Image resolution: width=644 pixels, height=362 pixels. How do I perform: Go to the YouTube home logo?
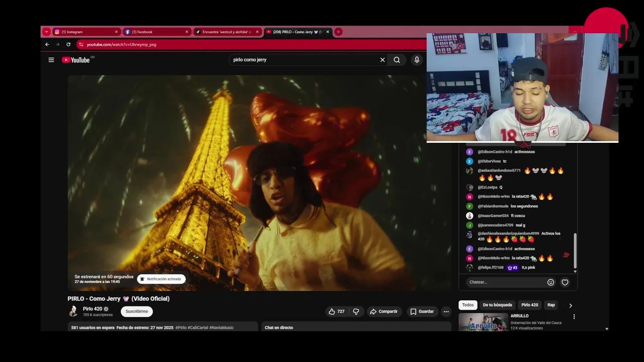76,60
